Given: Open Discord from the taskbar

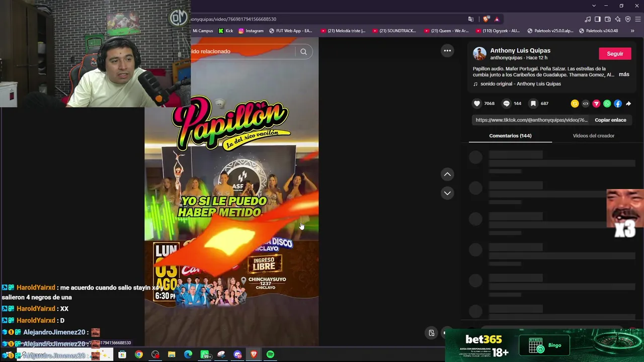Looking at the screenshot, I should pos(237,354).
